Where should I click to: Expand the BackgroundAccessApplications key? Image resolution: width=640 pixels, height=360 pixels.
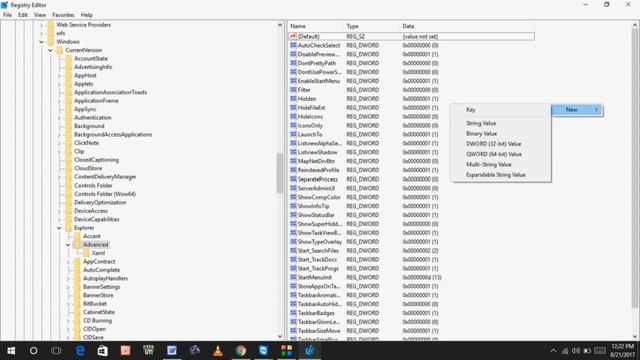point(59,135)
